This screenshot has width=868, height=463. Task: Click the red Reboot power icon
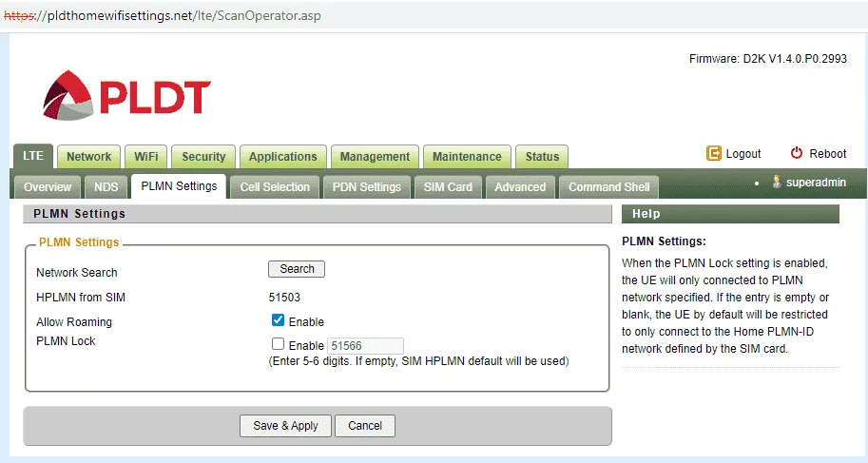click(796, 153)
